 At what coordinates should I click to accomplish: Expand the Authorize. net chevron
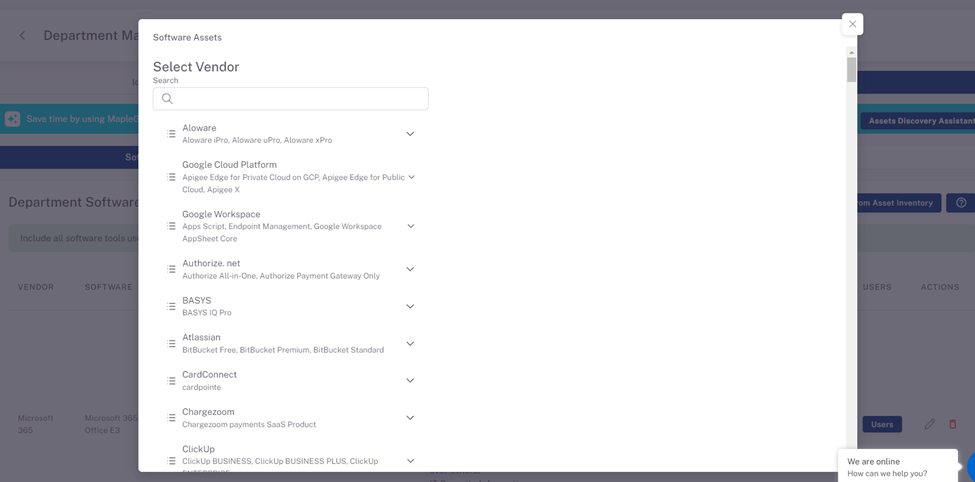point(410,269)
